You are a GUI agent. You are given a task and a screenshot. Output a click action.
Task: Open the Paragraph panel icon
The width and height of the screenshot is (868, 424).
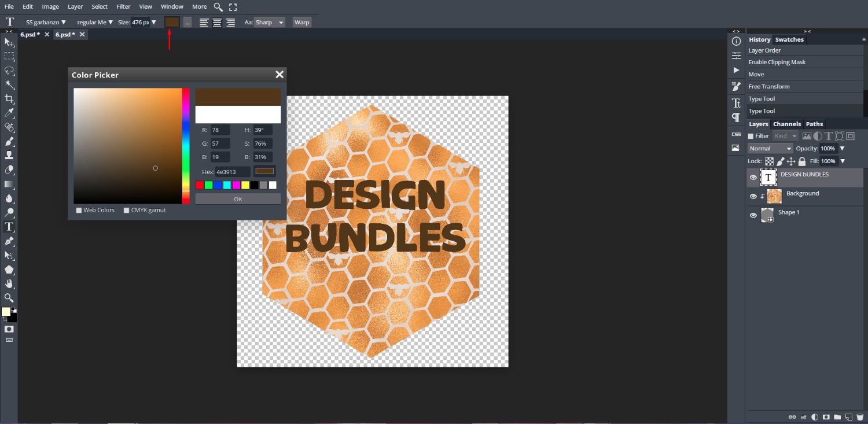coord(736,117)
